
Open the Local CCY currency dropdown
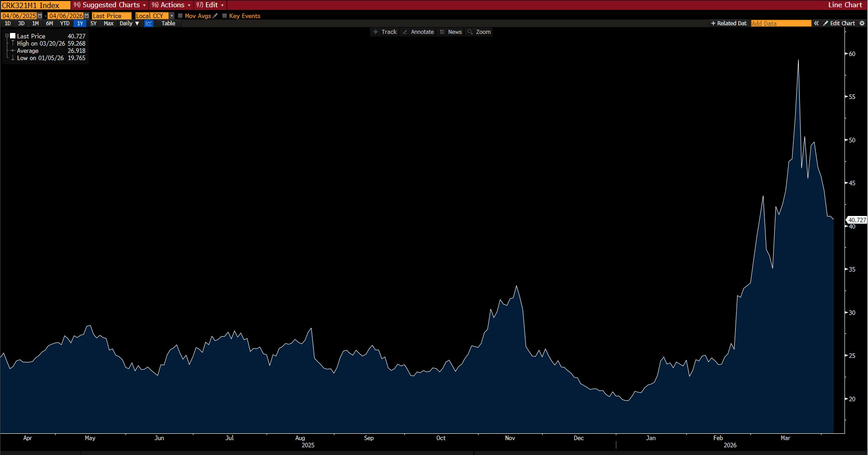click(172, 16)
